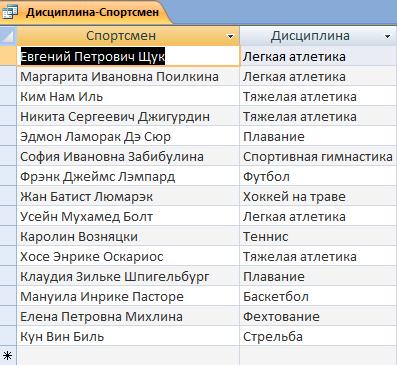Click the new record asterisk row selector
397x365 pixels.
coord(8,356)
